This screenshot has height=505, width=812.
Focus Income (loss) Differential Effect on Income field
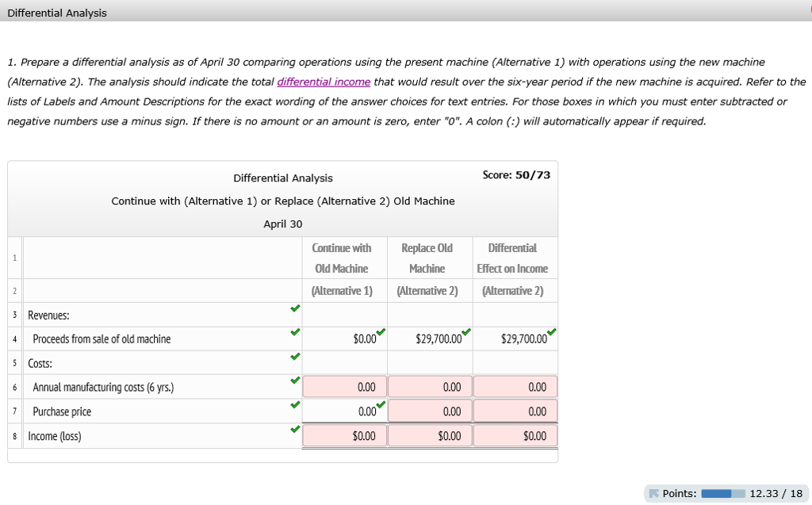pos(515,436)
